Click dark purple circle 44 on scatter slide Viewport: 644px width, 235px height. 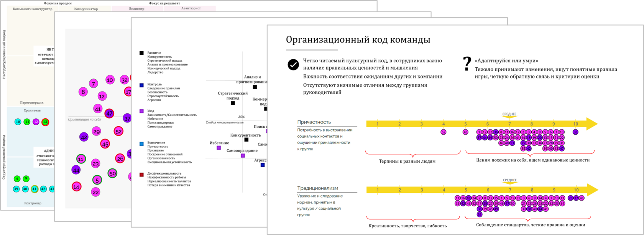[76, 170]
